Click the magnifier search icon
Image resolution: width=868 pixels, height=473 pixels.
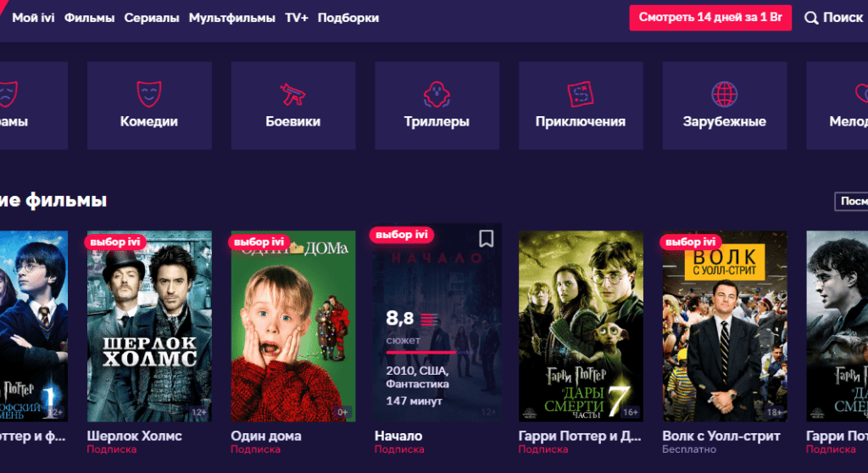click(x=811, y=18)
